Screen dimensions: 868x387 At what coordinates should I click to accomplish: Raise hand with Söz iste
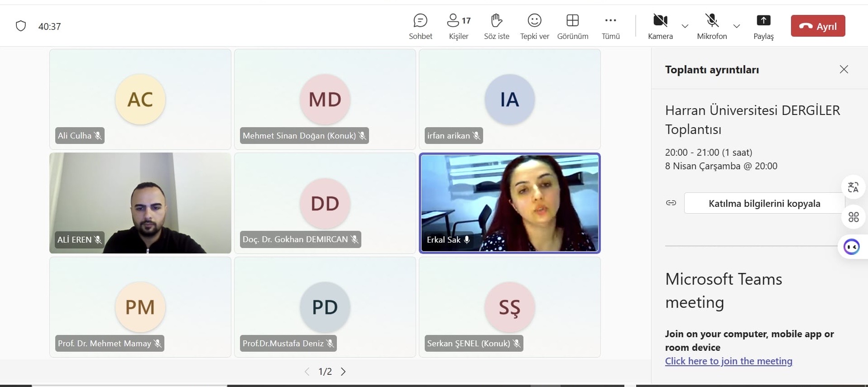point(496,26)
